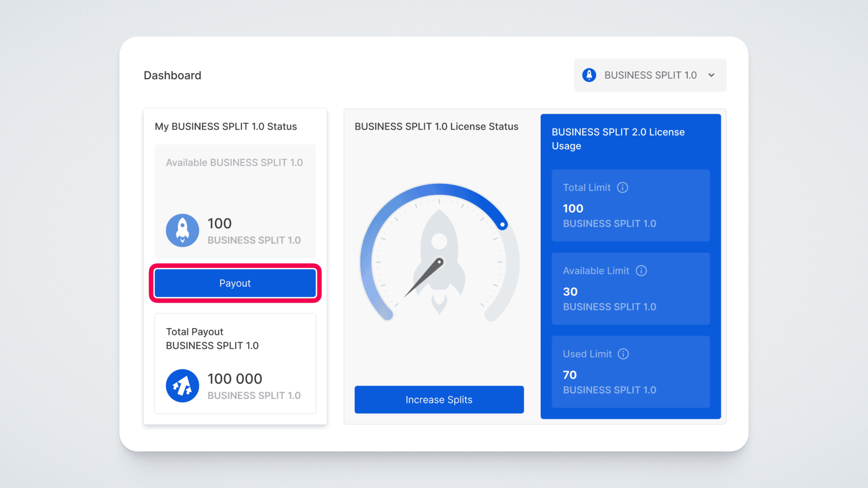The image size is (868, 488).
Task: Expand the BUSINESS SPLIT 1.0 dropdown chevron
Action: coord(712,75)
